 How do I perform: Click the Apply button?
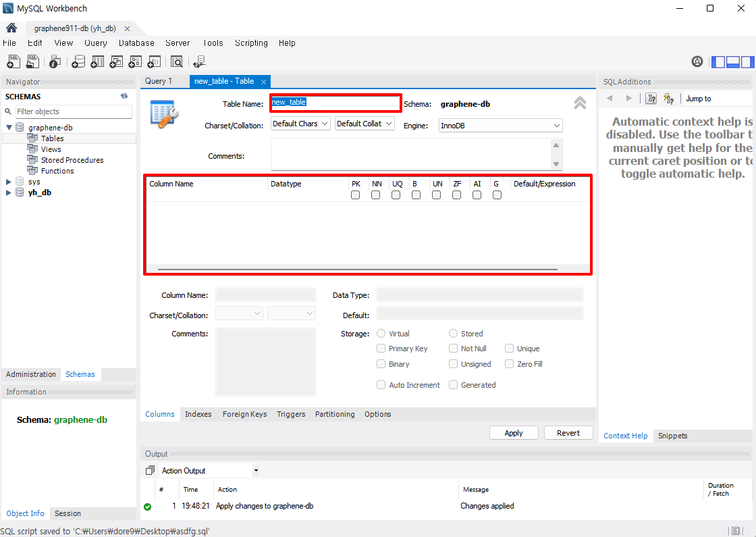(x=514, y=433)
